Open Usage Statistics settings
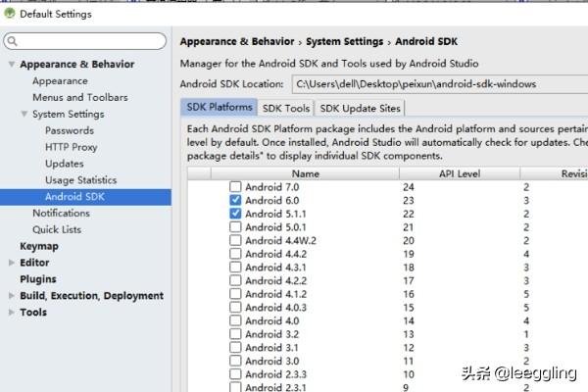This screenshot has height=392, width=588. (81, 180)
